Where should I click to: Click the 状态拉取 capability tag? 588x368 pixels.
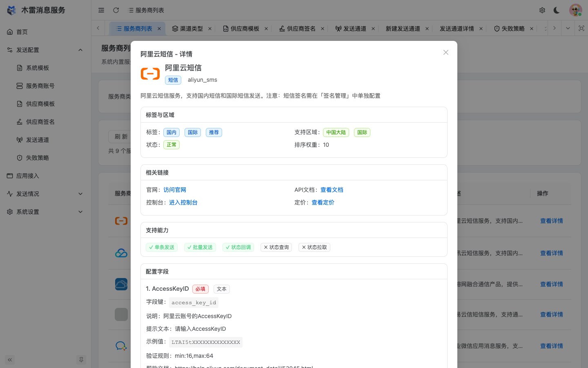[314, 247]
